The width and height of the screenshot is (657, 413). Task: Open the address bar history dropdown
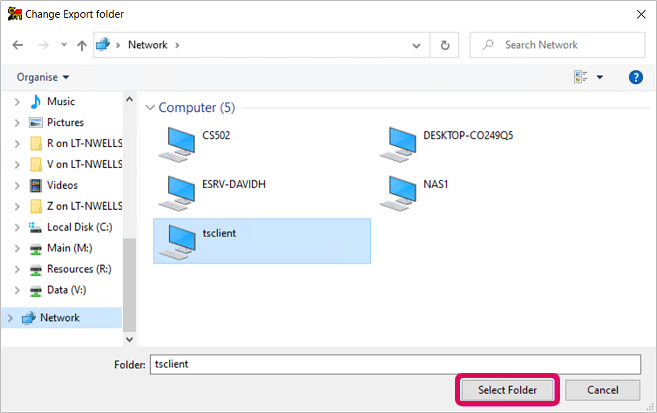416,45
